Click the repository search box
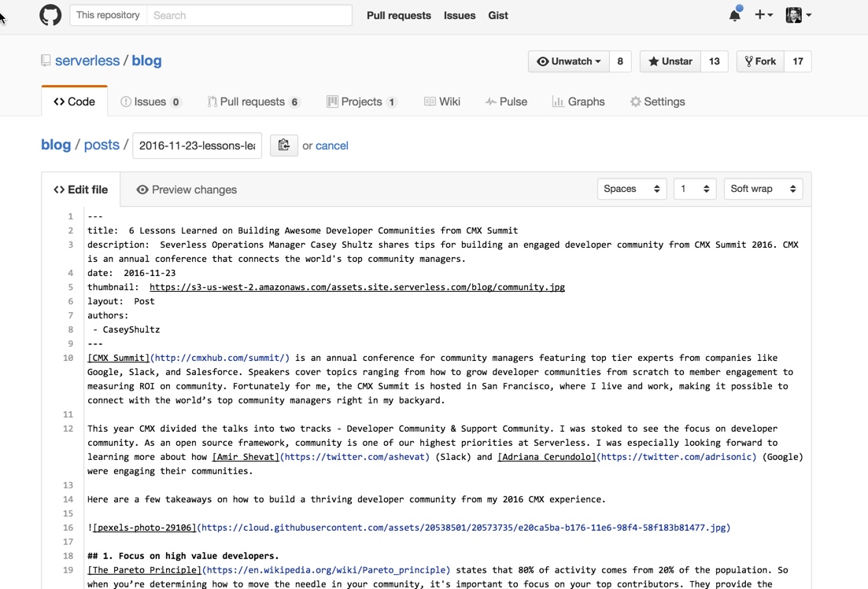Image resolution: width=868 pixels, height=589 pixels. 249,15
